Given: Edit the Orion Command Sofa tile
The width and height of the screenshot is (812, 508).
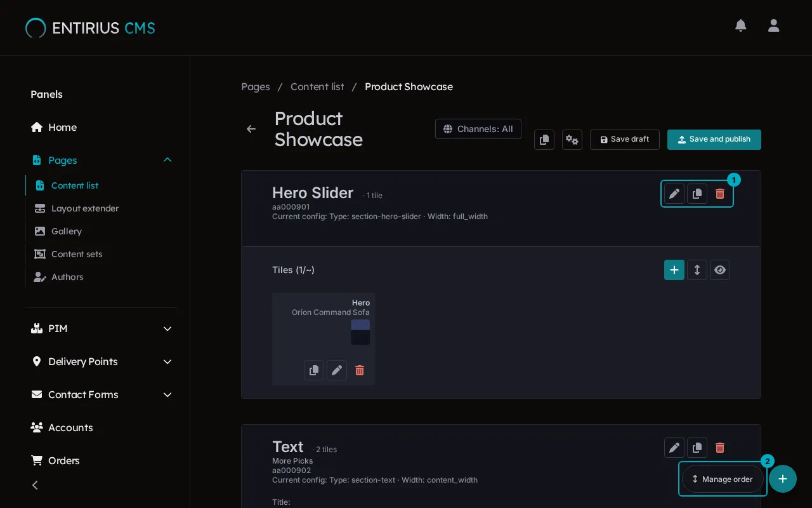Looking at the screenshot, I should 337,370.
